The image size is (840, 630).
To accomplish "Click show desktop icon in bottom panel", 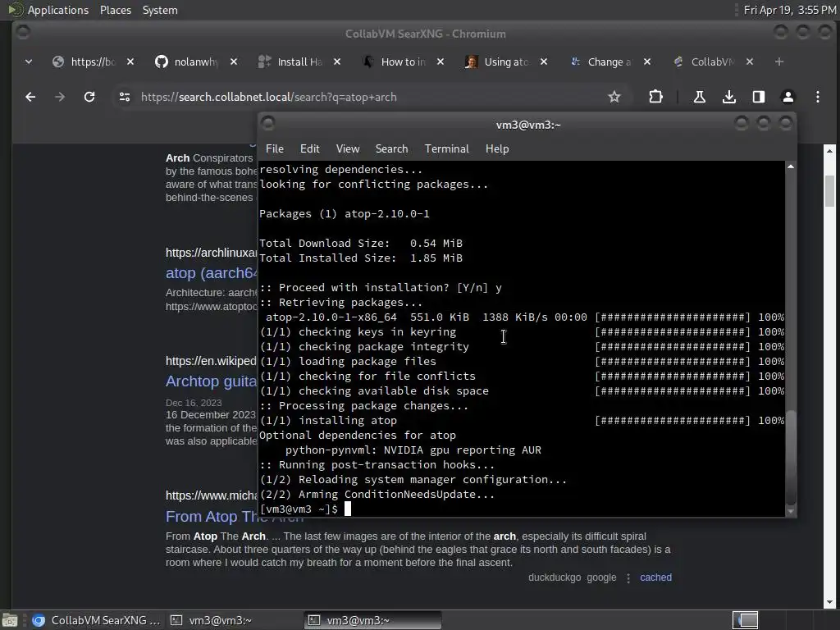I will 10,620.
